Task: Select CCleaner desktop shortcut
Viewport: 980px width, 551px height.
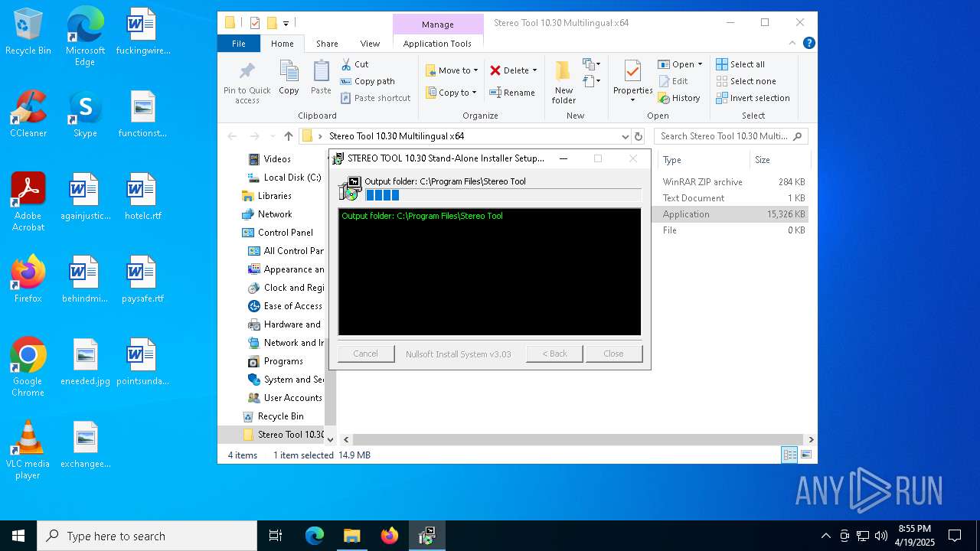Action: pyautogui.click(x=28, y=115)
